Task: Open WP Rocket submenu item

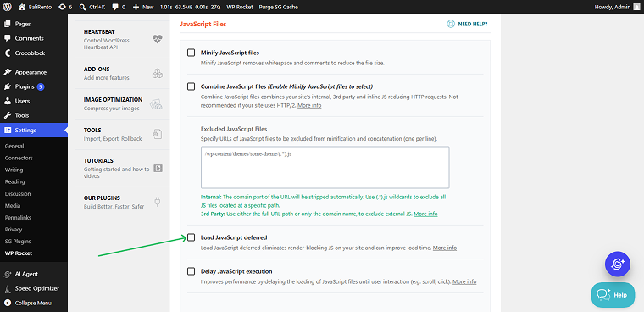Action: (x=19, y=253)
